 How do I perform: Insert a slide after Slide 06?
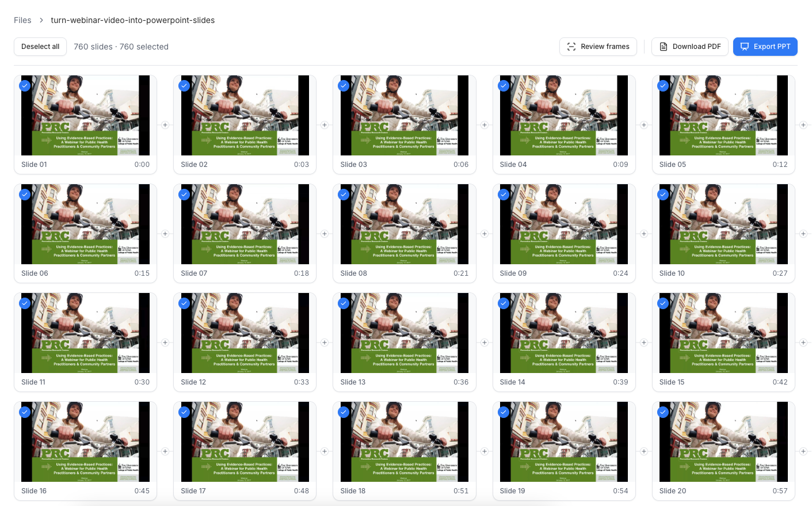tap(165, 234)
